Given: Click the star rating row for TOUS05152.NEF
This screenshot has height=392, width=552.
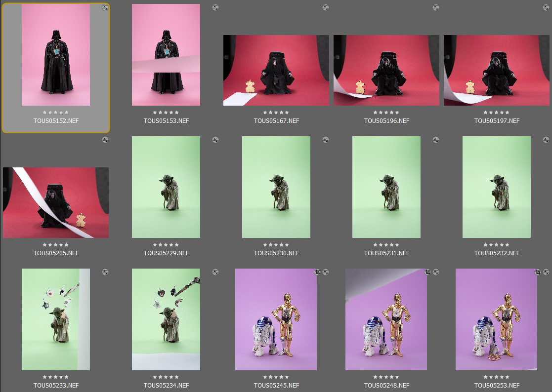Looking at the screenshot, I should [56, 113].
